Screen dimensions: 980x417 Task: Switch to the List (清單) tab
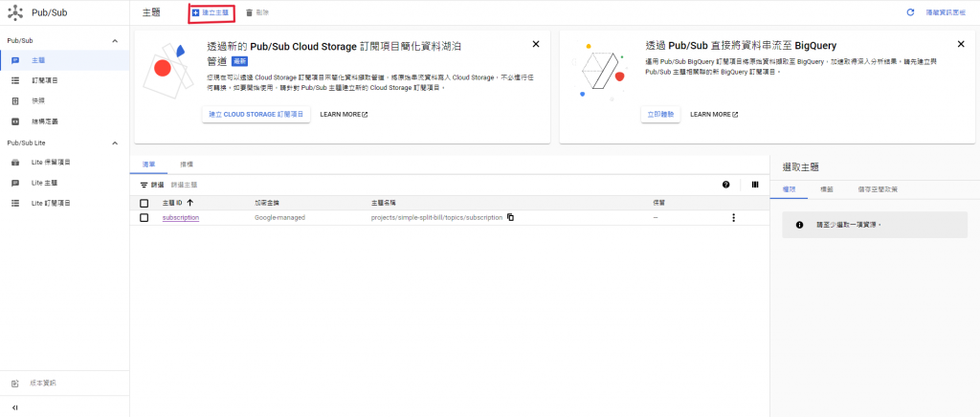click(x=148, y=165)
